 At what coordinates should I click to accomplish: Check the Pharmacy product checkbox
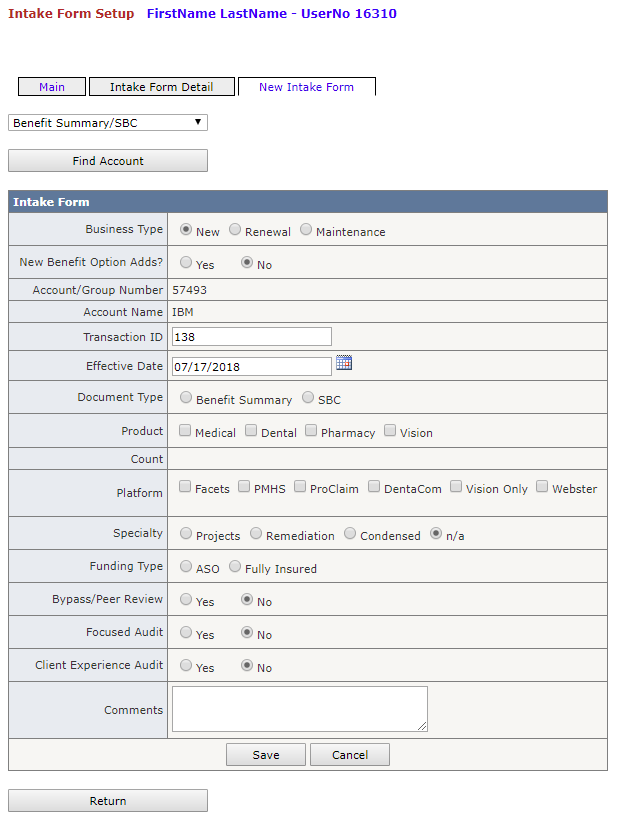click(311, 430)
